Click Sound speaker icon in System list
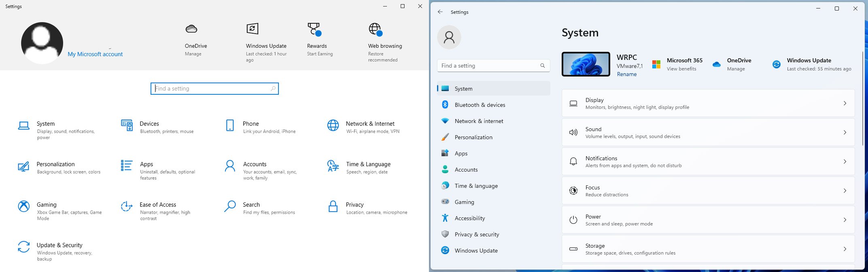The height and width of the screenshot is (272, 868). [573, 132]
